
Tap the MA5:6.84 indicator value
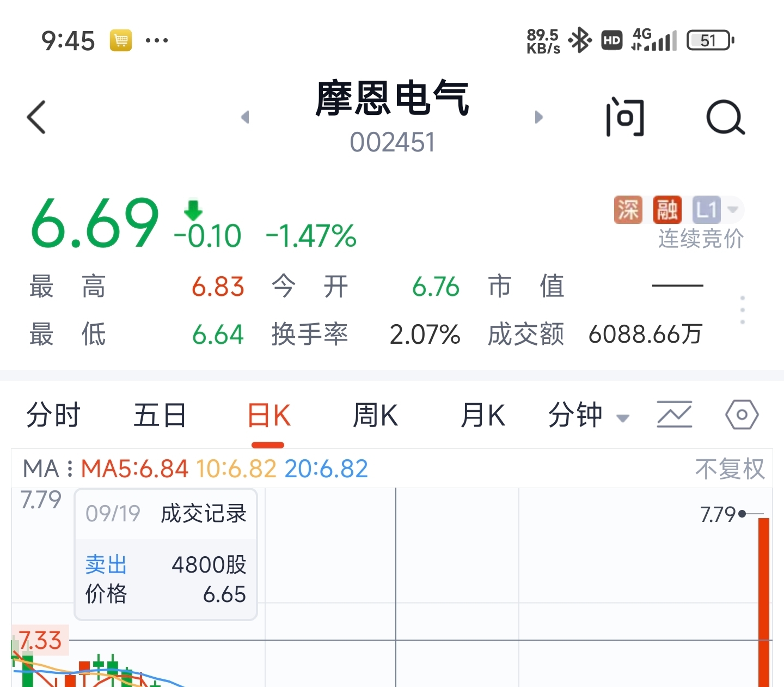pos(135,469)
